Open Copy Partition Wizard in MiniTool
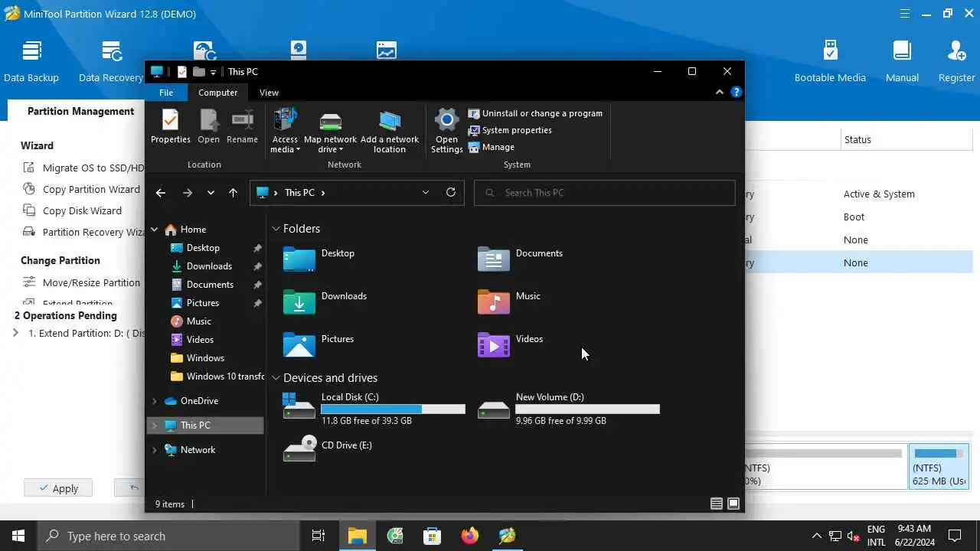The width and height of the screenshot is (980, 551). (x=82, y=189)
